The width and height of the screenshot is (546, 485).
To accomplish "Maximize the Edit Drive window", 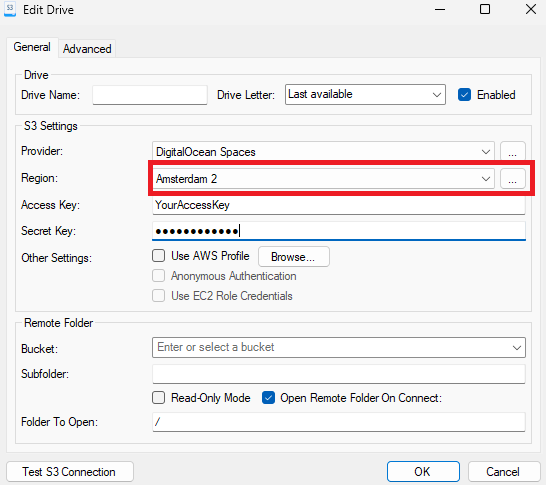I will tap(485, 9).
